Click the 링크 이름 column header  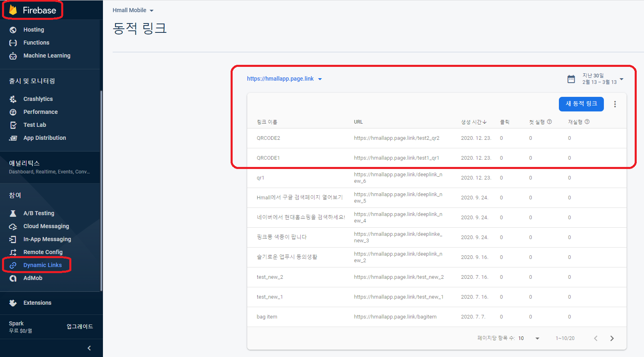click(267, 122)
